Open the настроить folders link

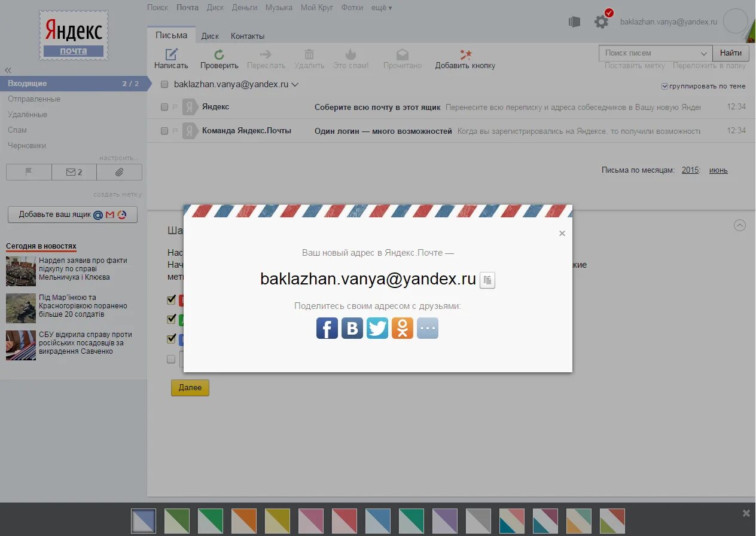(119, 158)
